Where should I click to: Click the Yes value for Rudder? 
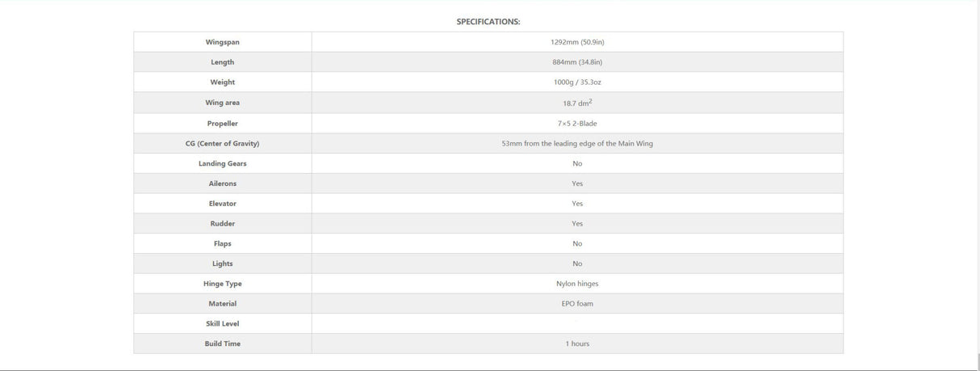click(577, 224)
